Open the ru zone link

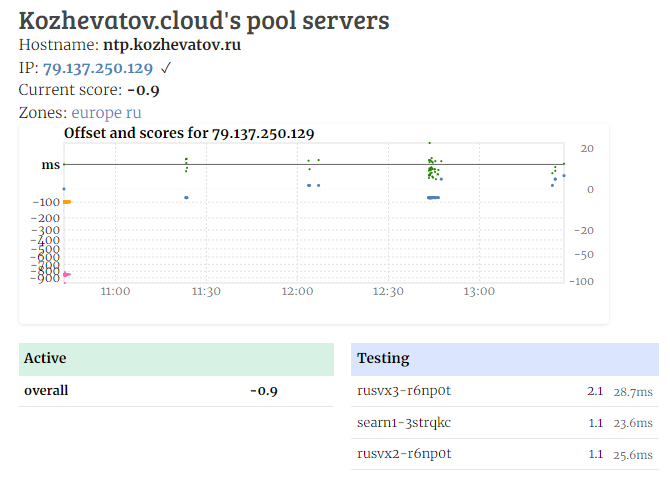click(133, 113)
